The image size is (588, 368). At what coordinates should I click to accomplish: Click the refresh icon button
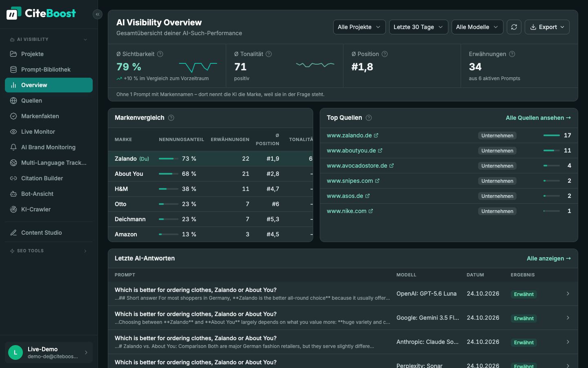(x=514, y=27)
